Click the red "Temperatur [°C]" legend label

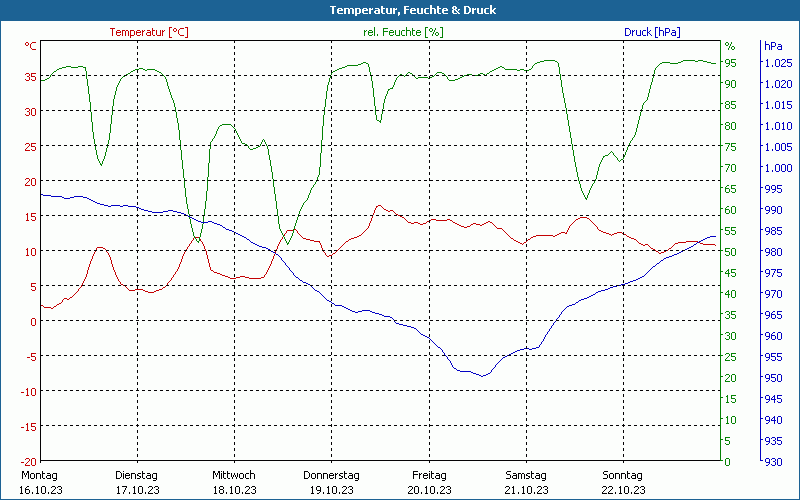click(x=149, y=32)
